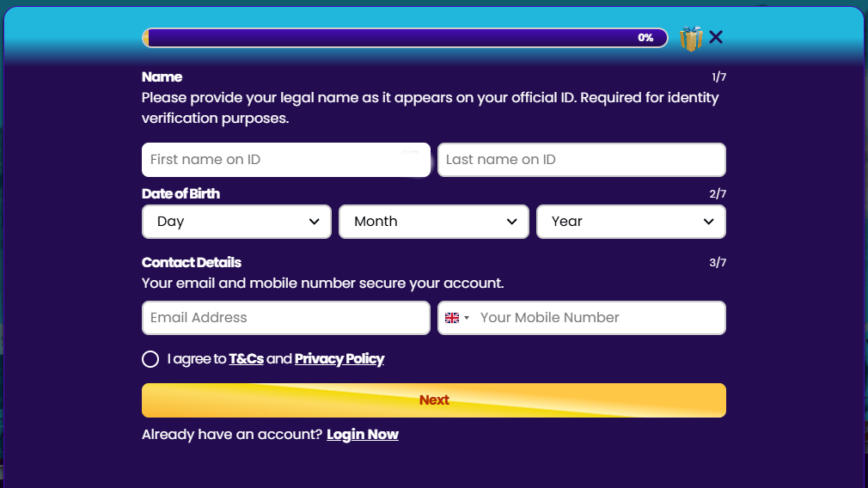This screenshot has height=488, width=868.
Task: Click the 0% progress label
Action: 645,38
